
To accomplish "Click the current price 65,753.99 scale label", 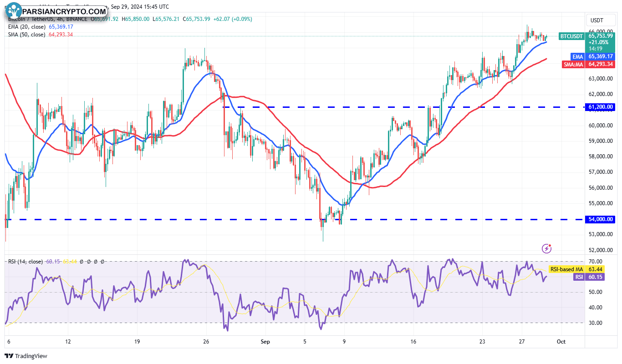I will click(601, 35).
